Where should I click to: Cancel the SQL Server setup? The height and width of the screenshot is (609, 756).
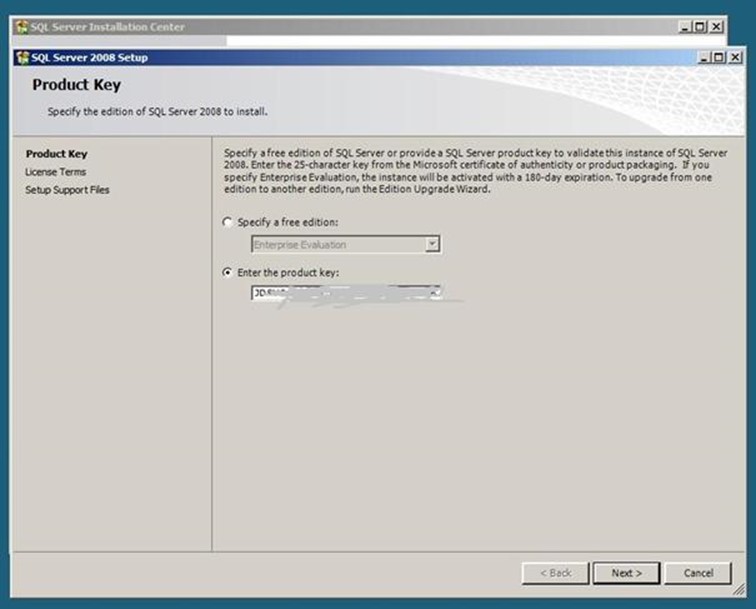(699, 573)
